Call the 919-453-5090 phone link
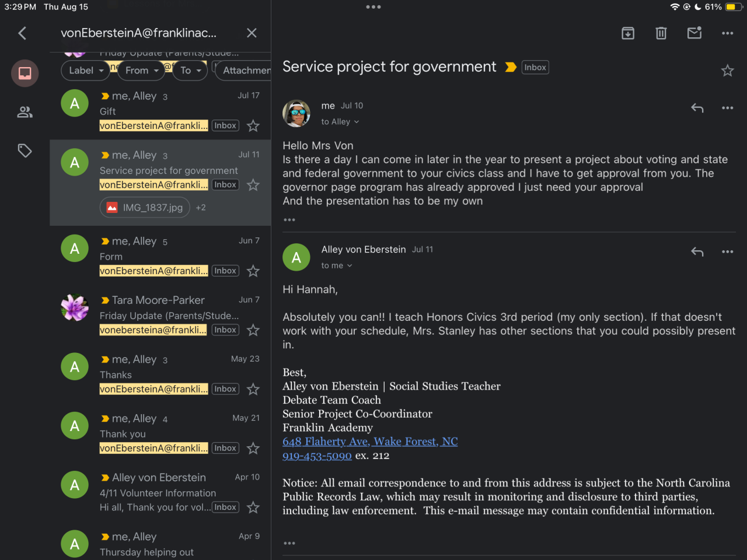The width and height of the screenshot is (747, 560). pyautogui.click(x=317, y=456)
